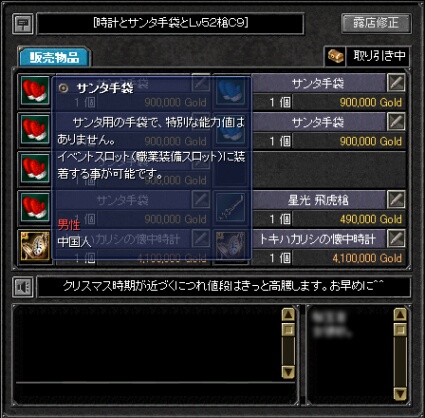
Task: Click the shop title text field
Action: coord(171,23)
